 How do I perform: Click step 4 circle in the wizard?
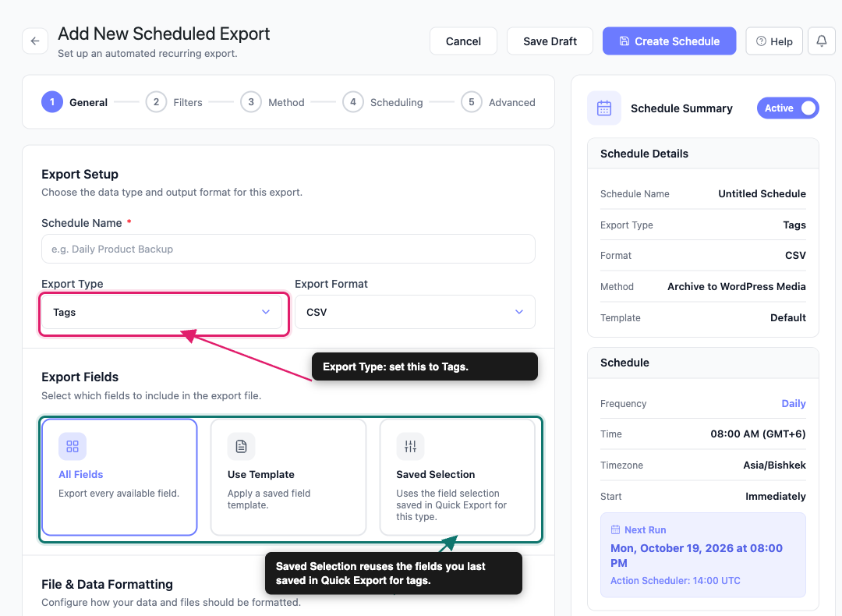pos(353,102)
